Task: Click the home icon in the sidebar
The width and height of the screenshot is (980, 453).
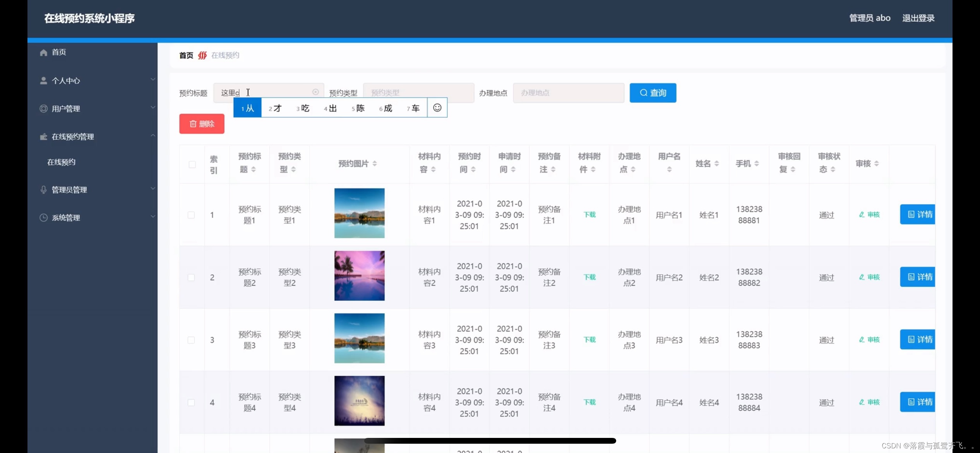Action: [43, 52]
